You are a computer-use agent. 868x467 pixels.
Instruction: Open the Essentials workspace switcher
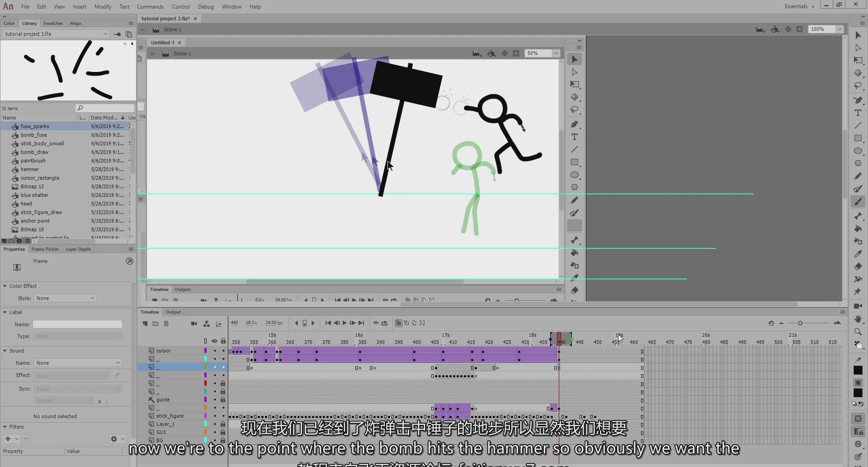(799, 6)
